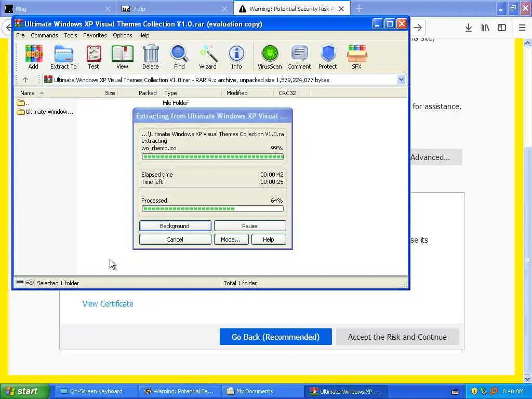Click the Processed progress bar
This screenshot has width=532, height=399.
pos(212,209)
